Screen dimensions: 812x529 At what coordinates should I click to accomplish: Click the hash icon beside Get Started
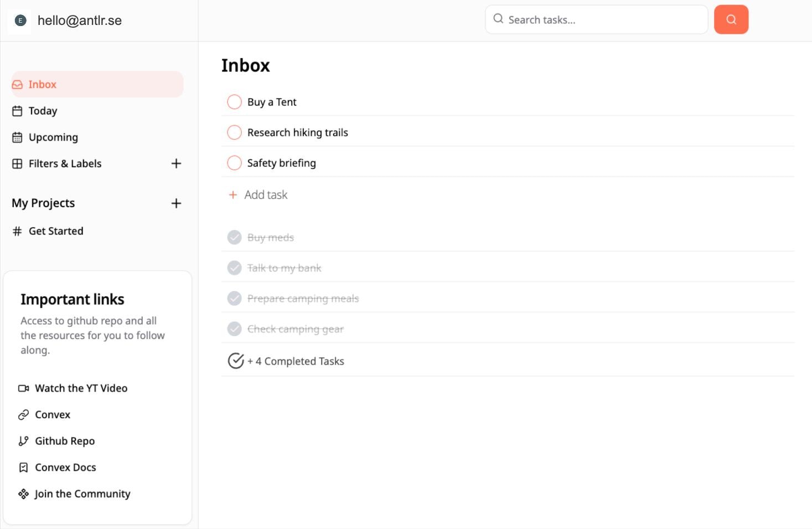[18, 231]
